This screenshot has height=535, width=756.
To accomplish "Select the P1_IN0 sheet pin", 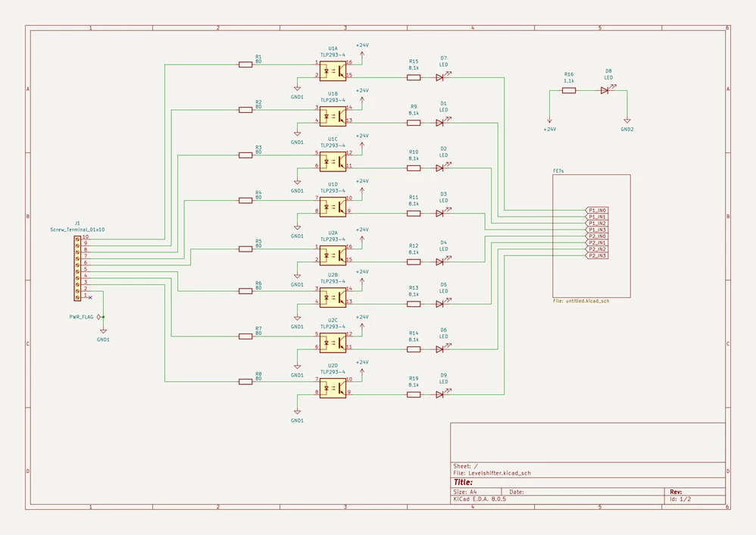I will (x=597, y=211).
